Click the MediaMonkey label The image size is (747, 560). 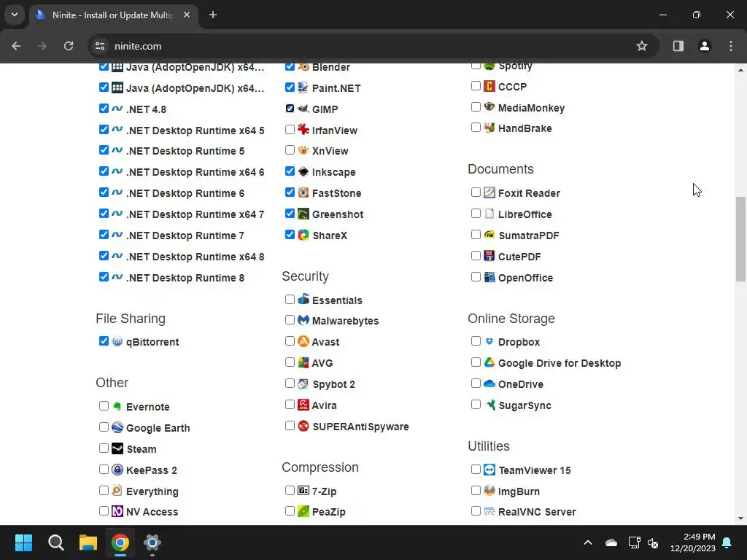click(x=531, y=108)
